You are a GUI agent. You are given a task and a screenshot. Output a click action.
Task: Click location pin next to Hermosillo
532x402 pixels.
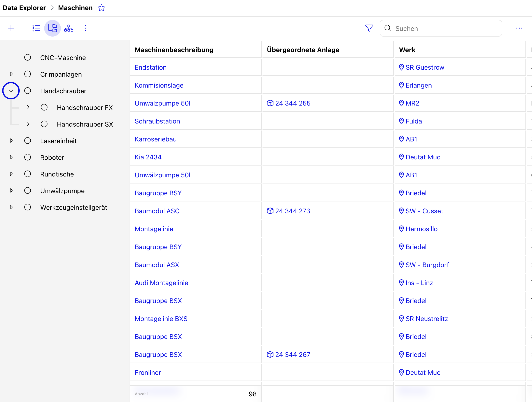(x=401, y=229)
